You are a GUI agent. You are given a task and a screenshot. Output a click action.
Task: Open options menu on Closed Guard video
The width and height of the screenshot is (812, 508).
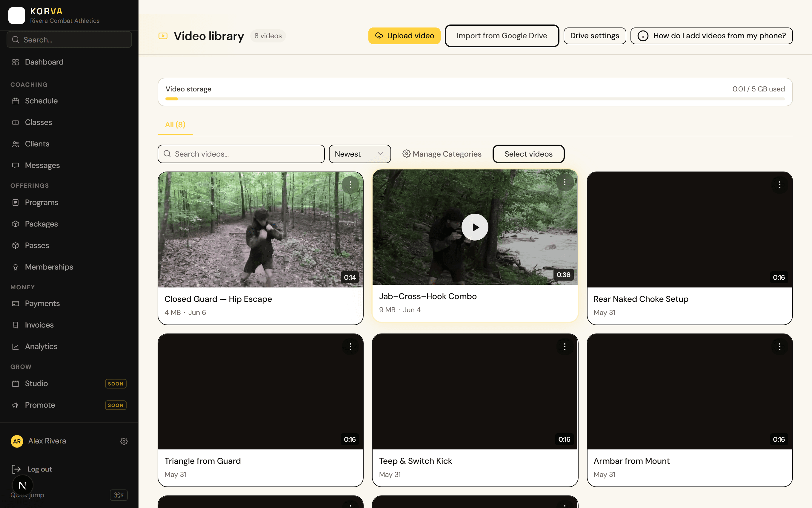[350, 184]
